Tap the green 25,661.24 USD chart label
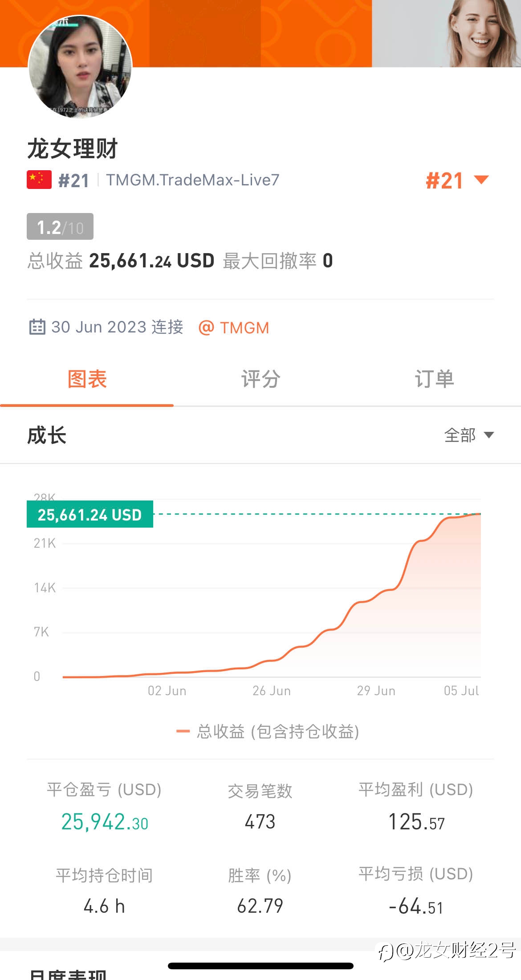Image resolution: width=521 pixels, height=980 pixels. [90, 514]
